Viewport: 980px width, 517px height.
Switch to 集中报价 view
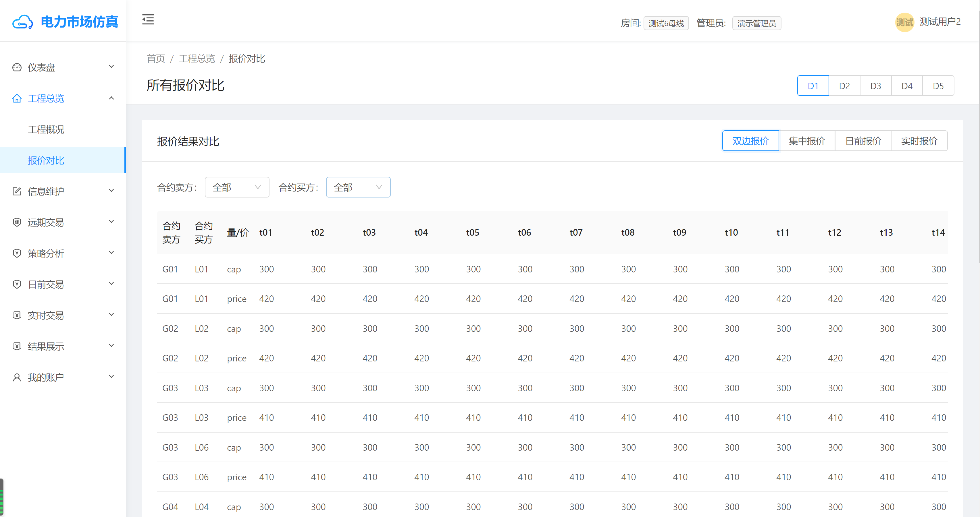click(x=807, y=141)
